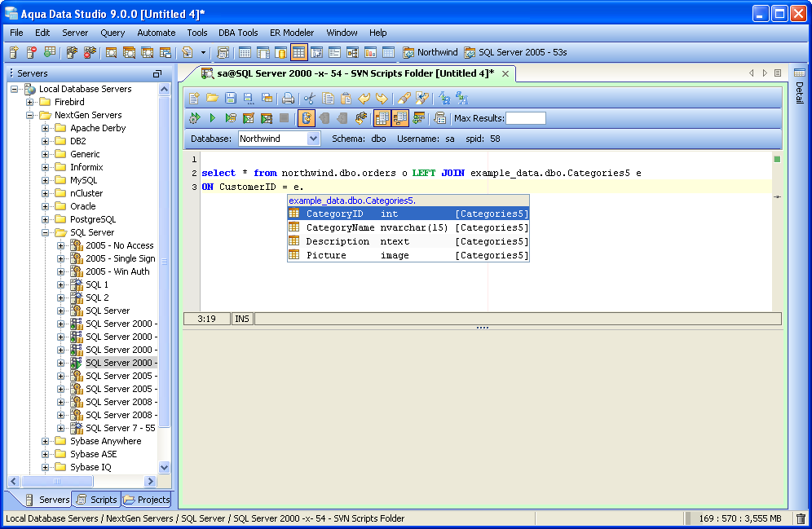The width and height of the screenshot is (812, 529).
Task: Collapse the SQL Server folder node
Action: coord(45,232)
